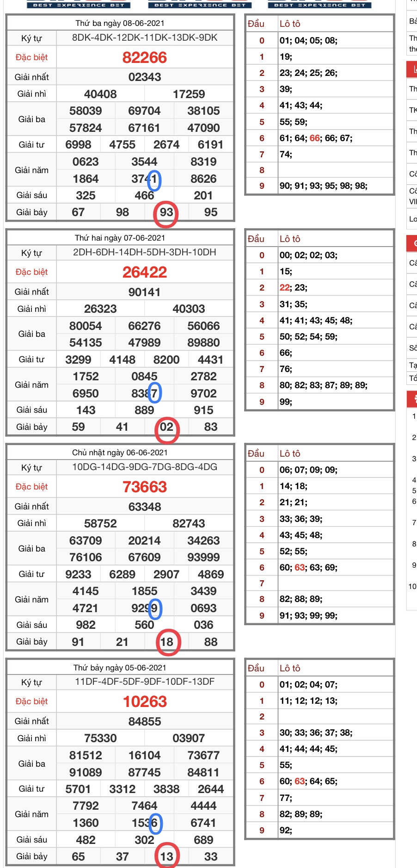Select the code string 10DG-14DG-9DG-7DG-8DG-4DG
Image resolution: width=417 pixels, height=868 pixels.
[145, 467]
